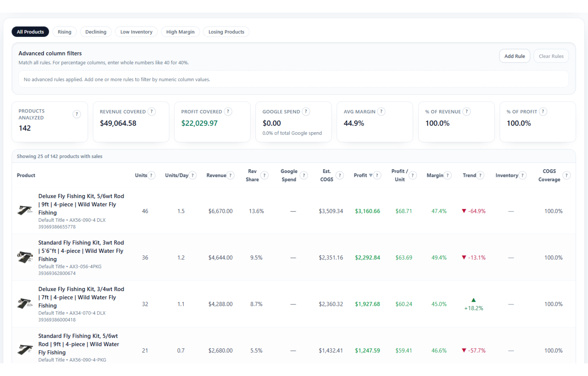Screen dimensions: 588x376
Task: View the Losing Products tab
Action: tap(226, 32)
